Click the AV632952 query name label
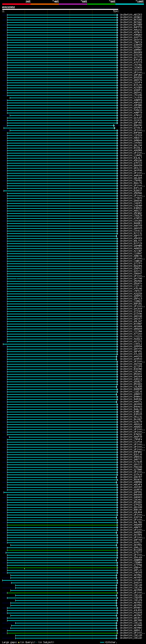The image size is (146, 644). click(8, 8)
